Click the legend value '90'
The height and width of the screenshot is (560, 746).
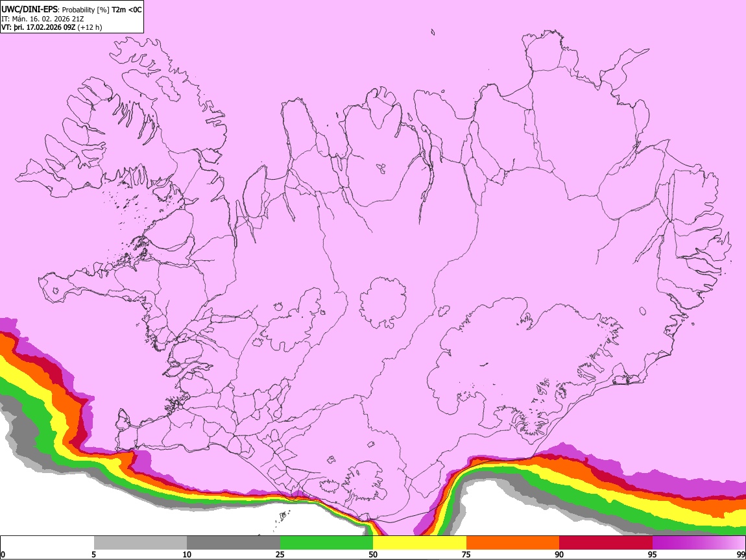(559, 554)
